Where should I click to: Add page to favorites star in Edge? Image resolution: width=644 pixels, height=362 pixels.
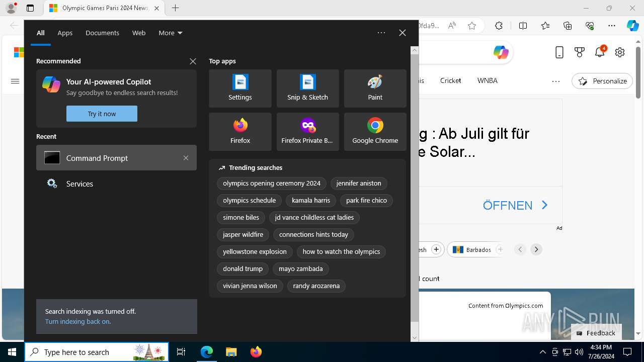coord(472,26)
